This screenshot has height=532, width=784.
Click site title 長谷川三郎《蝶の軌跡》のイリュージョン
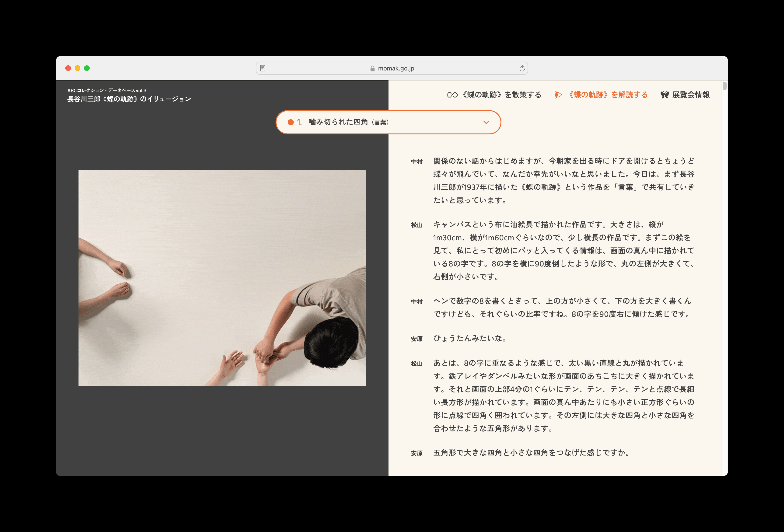[x=129, y=99]
